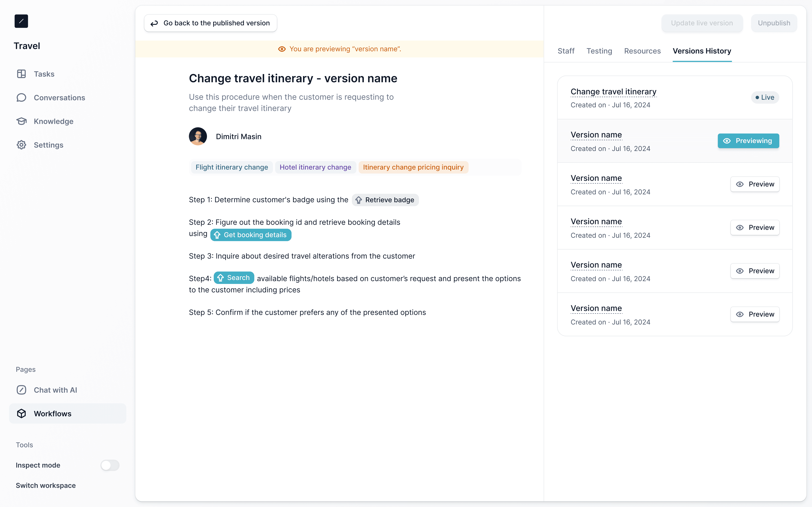Click the Previewing eye button

point(748,141)
